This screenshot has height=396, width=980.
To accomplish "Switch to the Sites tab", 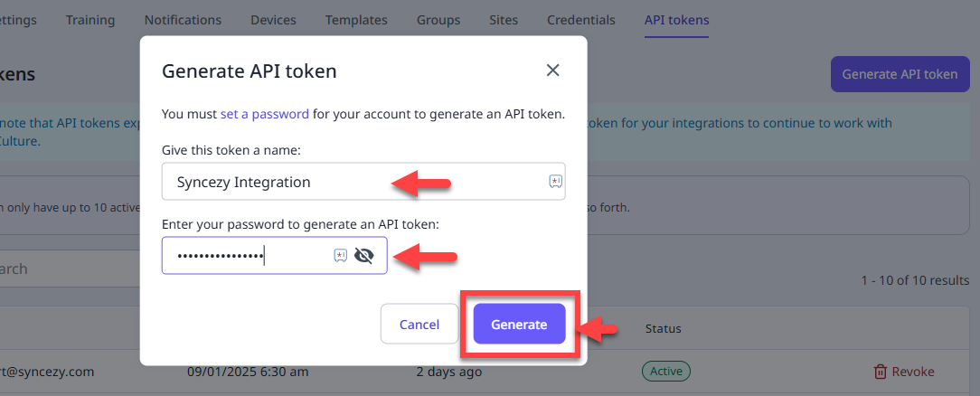I will coord(504,20).
